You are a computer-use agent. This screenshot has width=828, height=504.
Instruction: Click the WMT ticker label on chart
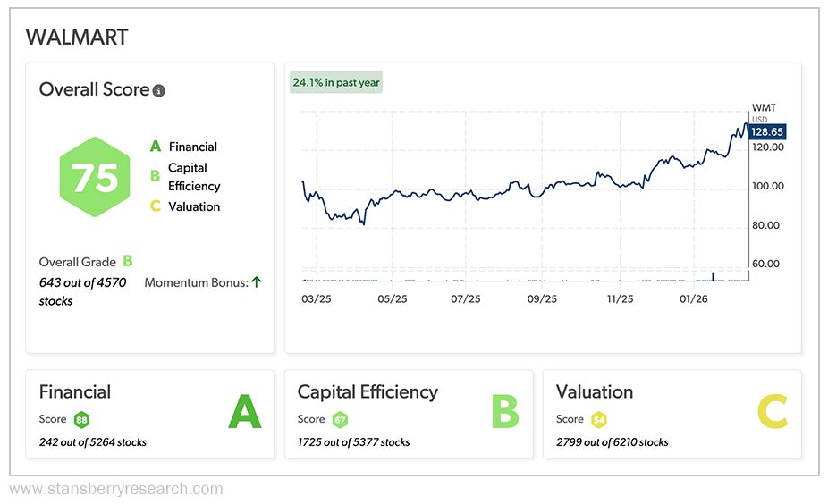pos(764,107)
